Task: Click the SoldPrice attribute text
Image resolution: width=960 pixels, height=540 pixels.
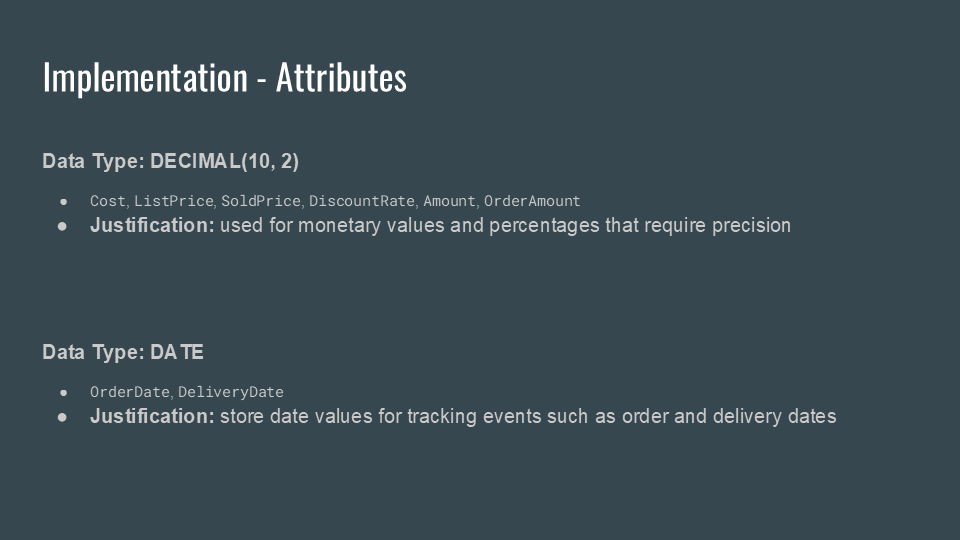Action: pyautogui.click(x=261, y=201)
